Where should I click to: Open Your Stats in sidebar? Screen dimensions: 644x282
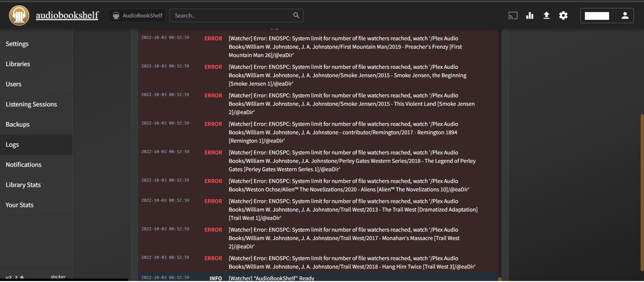click(36, 205)
